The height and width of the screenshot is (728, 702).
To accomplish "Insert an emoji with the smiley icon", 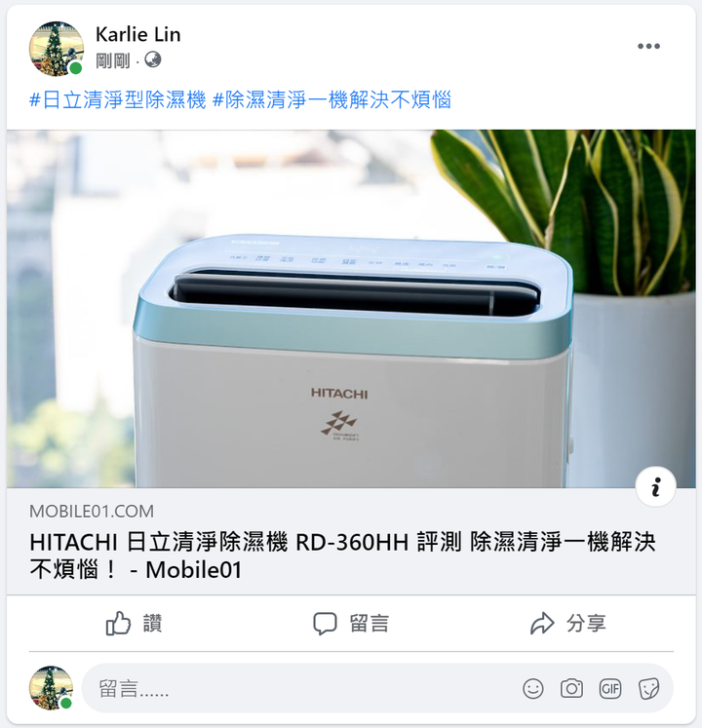I will [533, 688].
